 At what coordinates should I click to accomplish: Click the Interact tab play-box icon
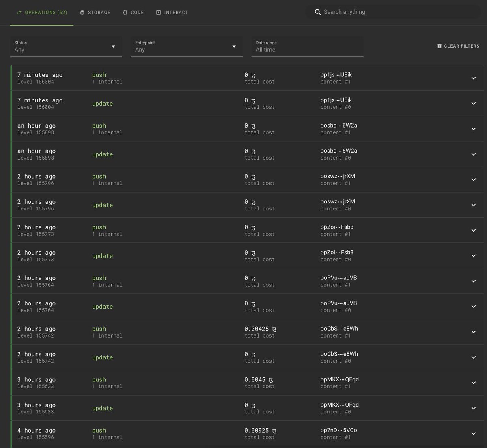pos(158,13)
